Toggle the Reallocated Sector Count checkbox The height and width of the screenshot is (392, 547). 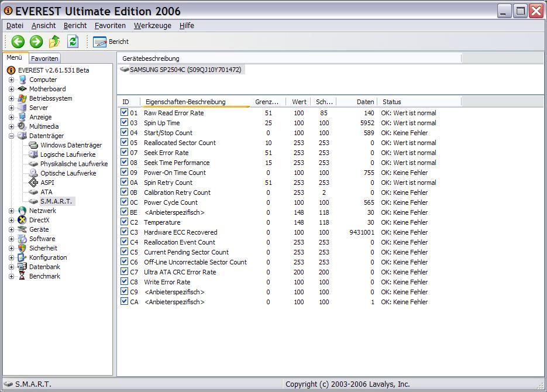point(124,142)
